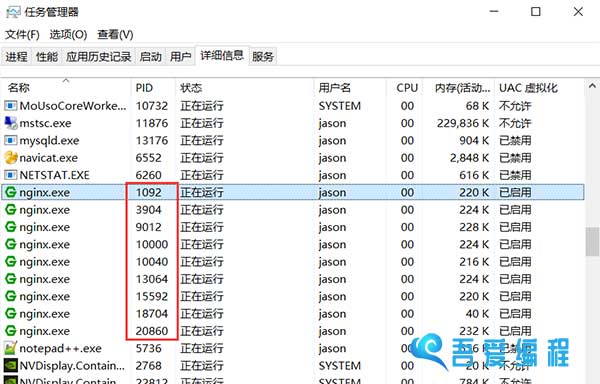This screenshot has width=600, height=384.
Task: Minimize the Task Manager window
Action: (494, 12)
